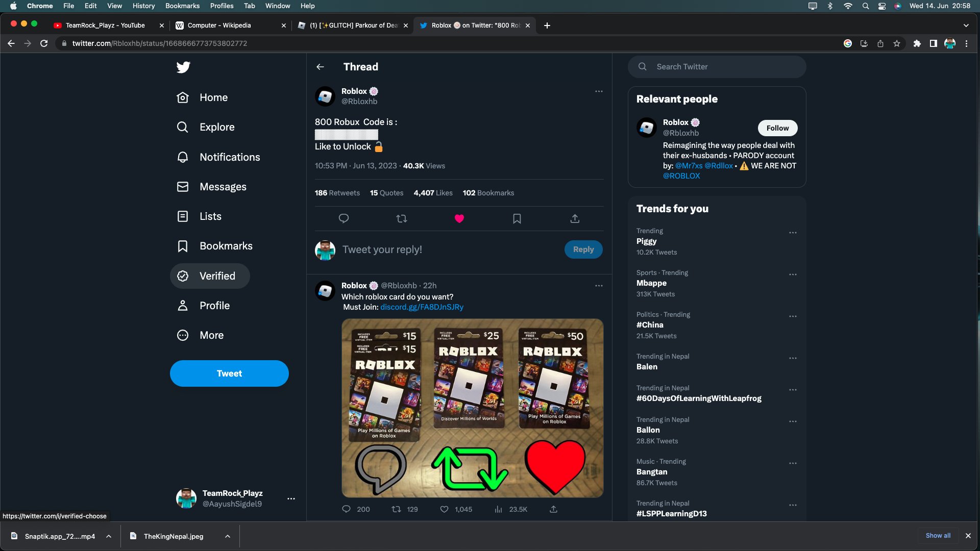The height and width of the screenshot is (551, 980).
Task: Open options for the Ballon trend
Action: [x=793, y=421]
